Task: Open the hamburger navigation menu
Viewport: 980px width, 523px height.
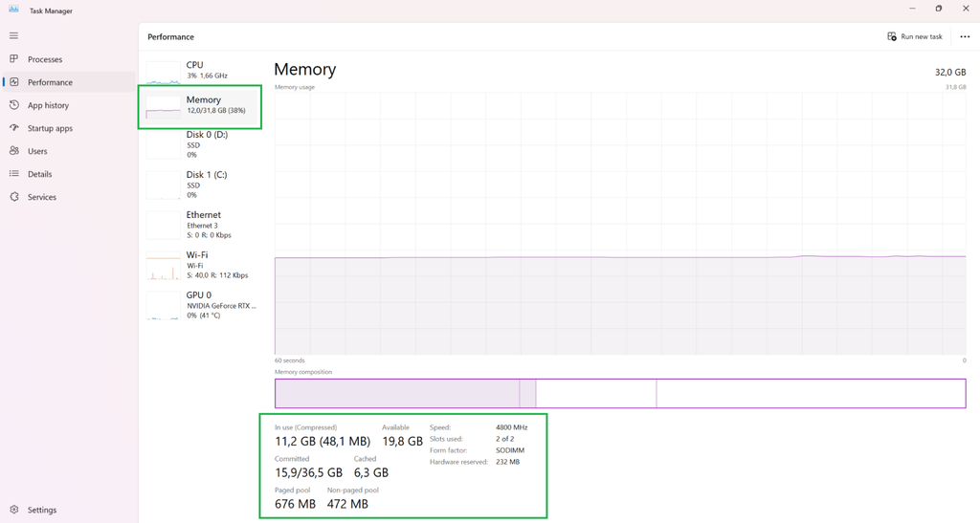Action: pyautogui.click(x=13, y=35)
